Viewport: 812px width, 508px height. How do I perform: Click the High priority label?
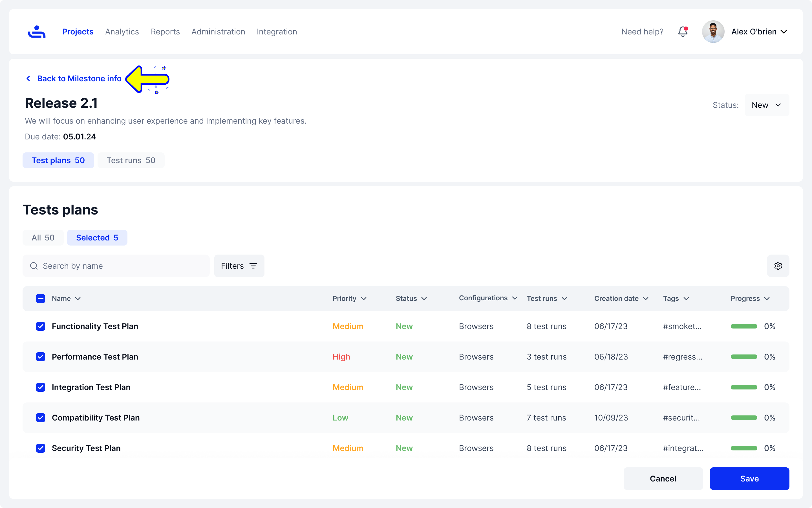[341, 356]
